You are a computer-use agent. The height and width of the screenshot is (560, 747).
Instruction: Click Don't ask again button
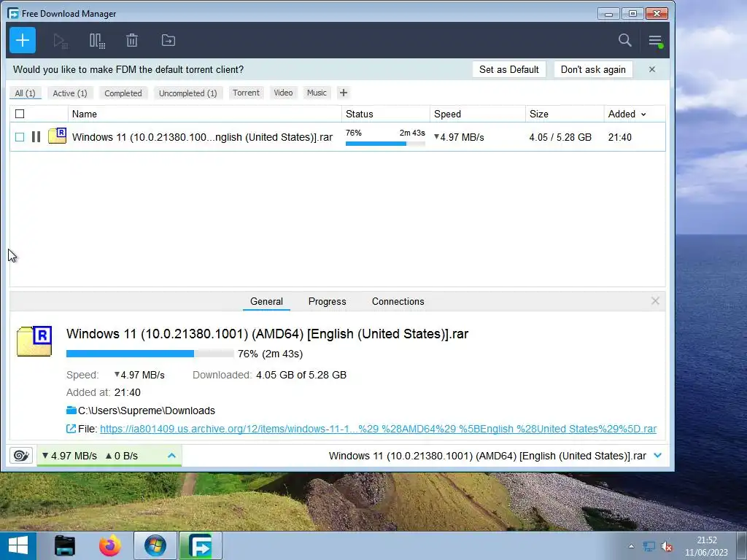[x=593, y=69]
